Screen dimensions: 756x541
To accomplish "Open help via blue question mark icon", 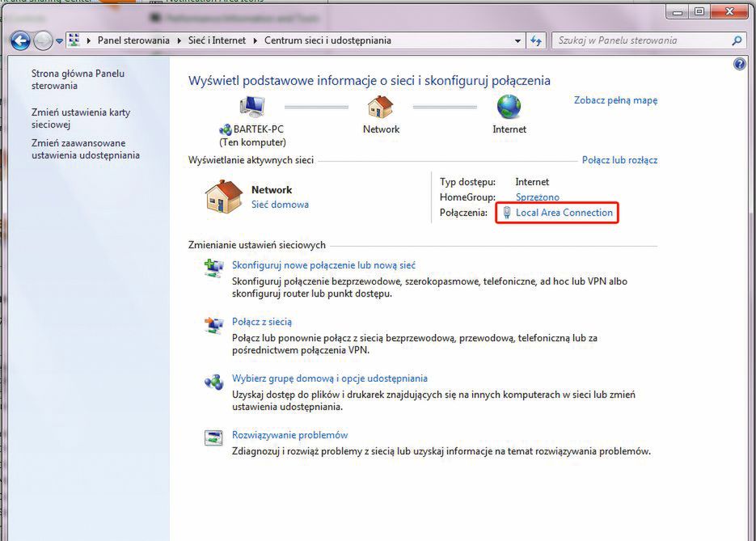I will pyautogui.click(x=740, y=64).
